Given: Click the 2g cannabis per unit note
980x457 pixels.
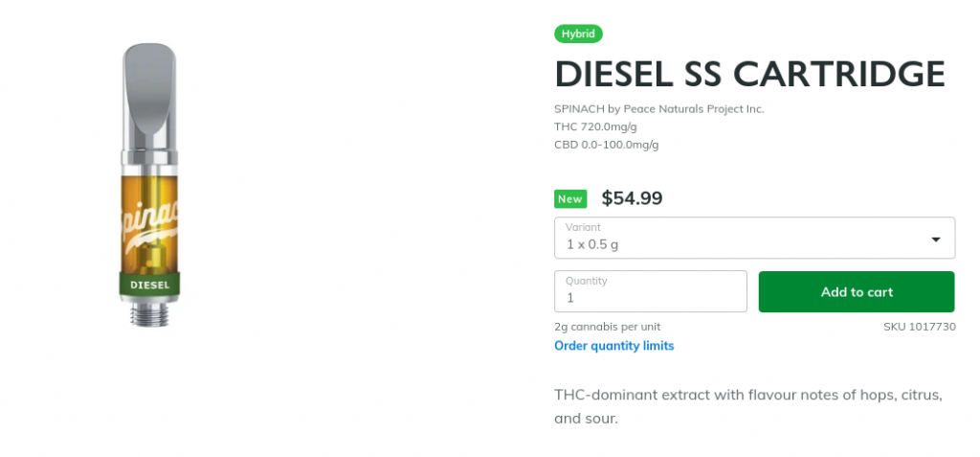Looking at the screenshot, I should pos(607,327).
